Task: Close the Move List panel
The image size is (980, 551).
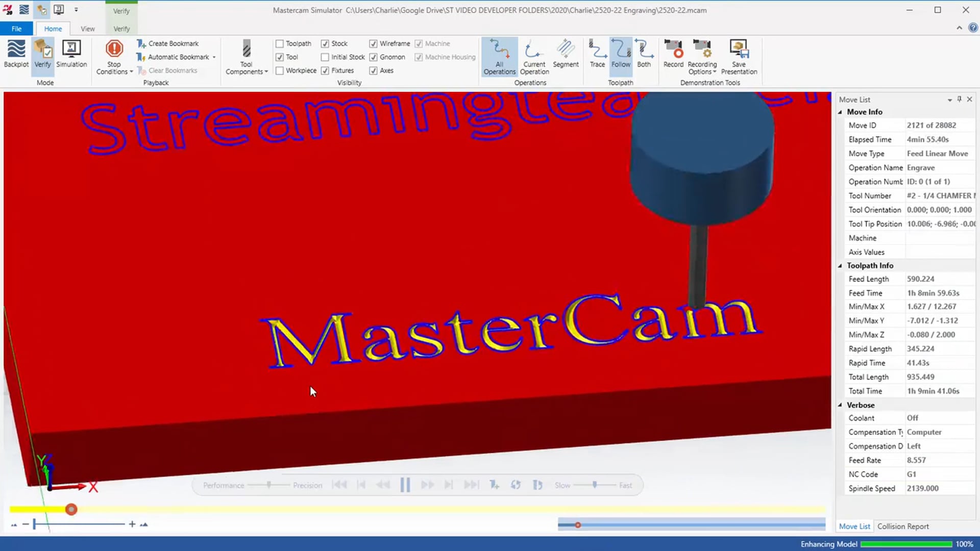Action: point(970,99)
